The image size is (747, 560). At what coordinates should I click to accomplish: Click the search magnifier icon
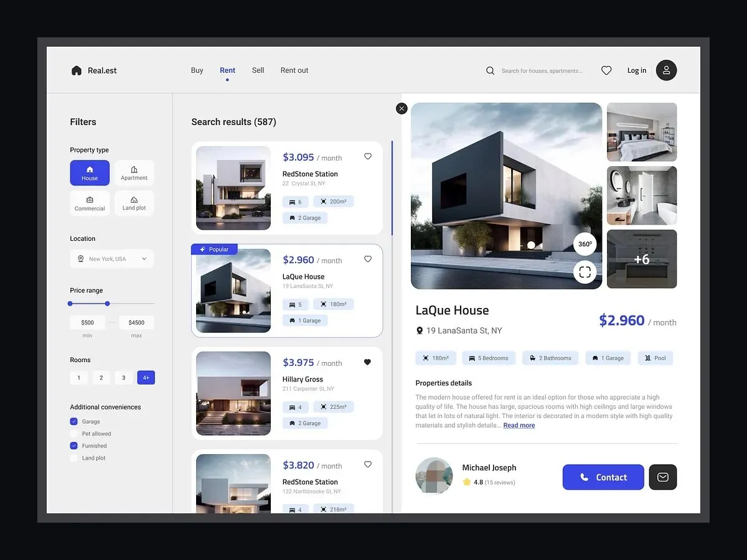pos(490,71)
